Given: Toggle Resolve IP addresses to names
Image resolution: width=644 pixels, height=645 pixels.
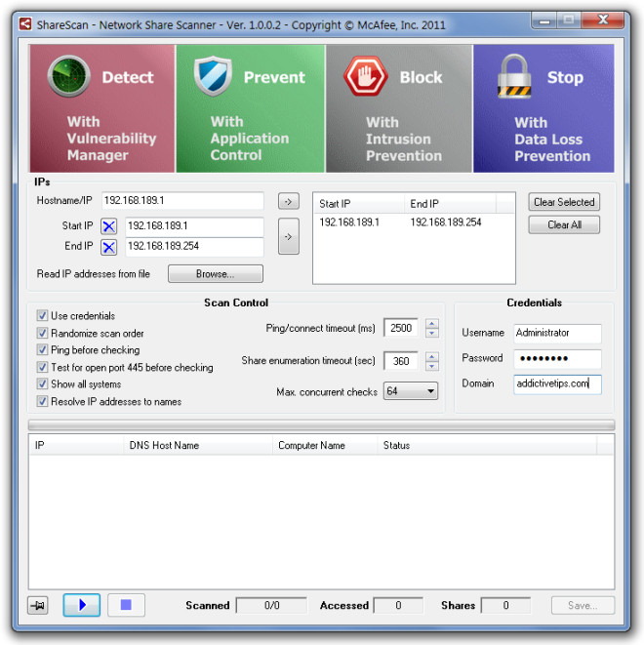Looking at the screenshot, I should point(42,401).
